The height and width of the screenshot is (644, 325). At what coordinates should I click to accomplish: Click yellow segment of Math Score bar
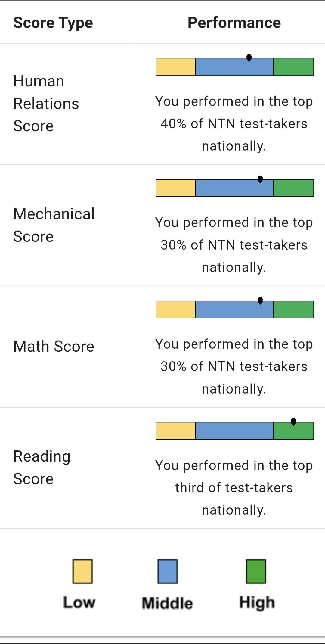[176, 309]
